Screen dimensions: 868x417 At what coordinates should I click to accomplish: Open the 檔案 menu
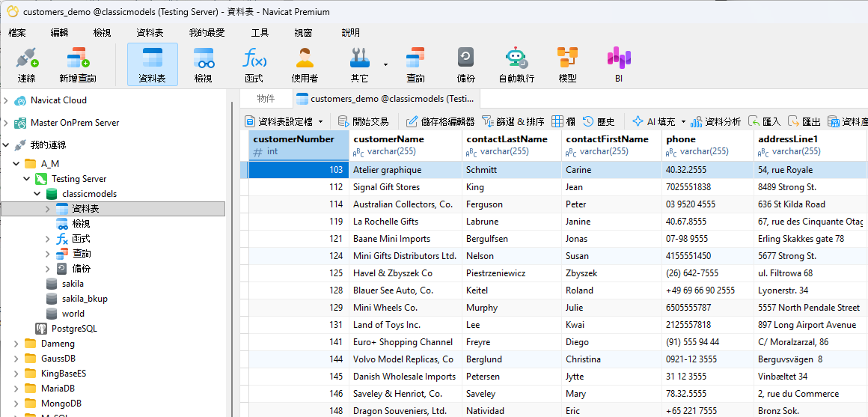(17, 33)
